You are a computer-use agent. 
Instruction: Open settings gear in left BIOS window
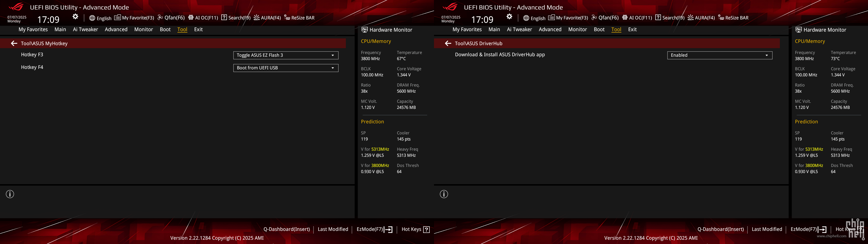click(x=75, y=16)
